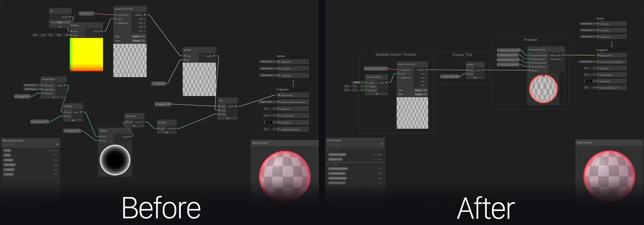
Task: Open Object Space dropdown for After Position(3)
Action: 587,23
